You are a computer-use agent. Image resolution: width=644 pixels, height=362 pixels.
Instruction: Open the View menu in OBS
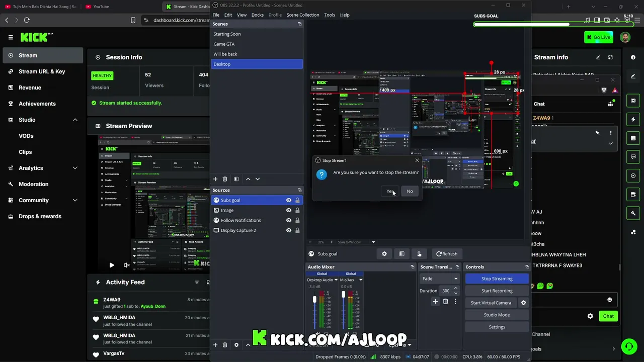click(242, 15)
